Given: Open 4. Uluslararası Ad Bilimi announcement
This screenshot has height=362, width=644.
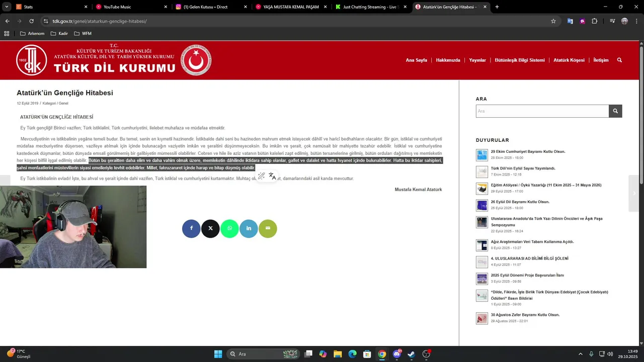Looking at the screenshot, I should [x=529, y=258].
